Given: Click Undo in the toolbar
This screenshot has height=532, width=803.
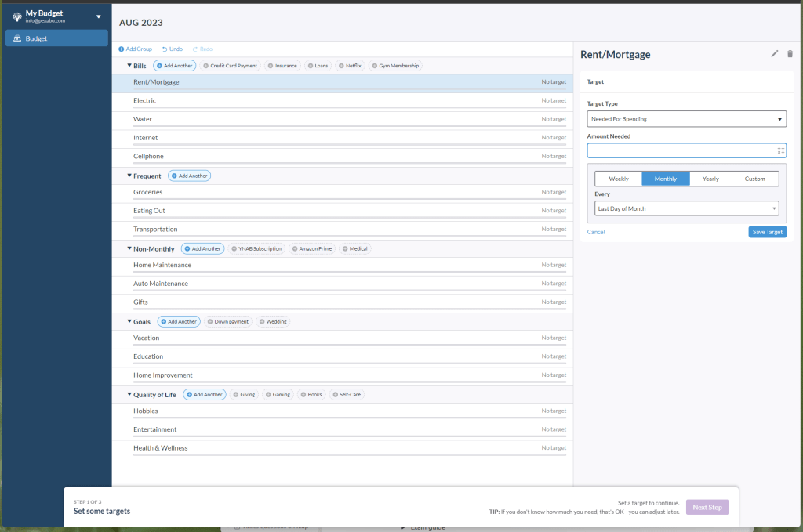Looking at the screenshot, I should (173, 49).
